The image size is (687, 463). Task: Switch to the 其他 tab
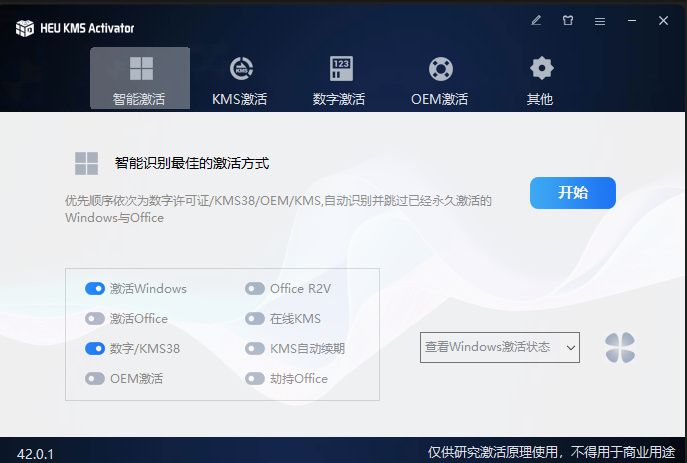point(541,81)
